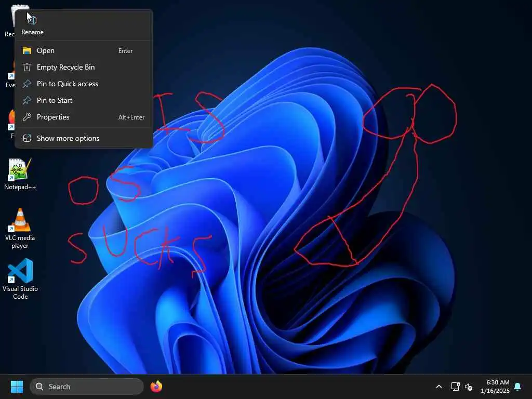Click the Rename icon in context menu

pos(32,20)
